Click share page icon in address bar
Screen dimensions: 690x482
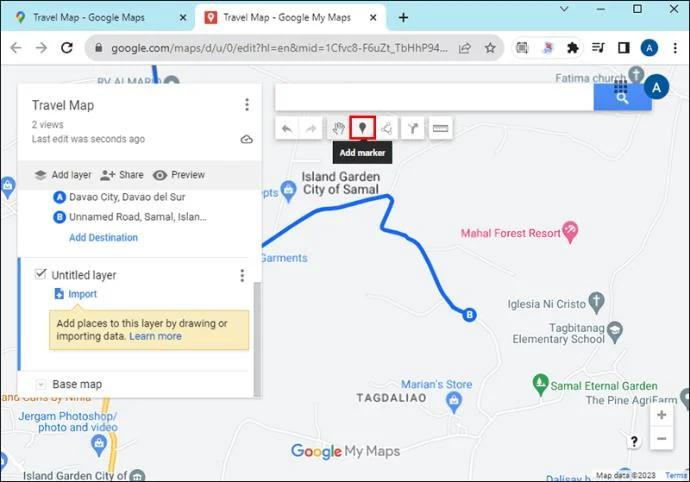(465, 48)
